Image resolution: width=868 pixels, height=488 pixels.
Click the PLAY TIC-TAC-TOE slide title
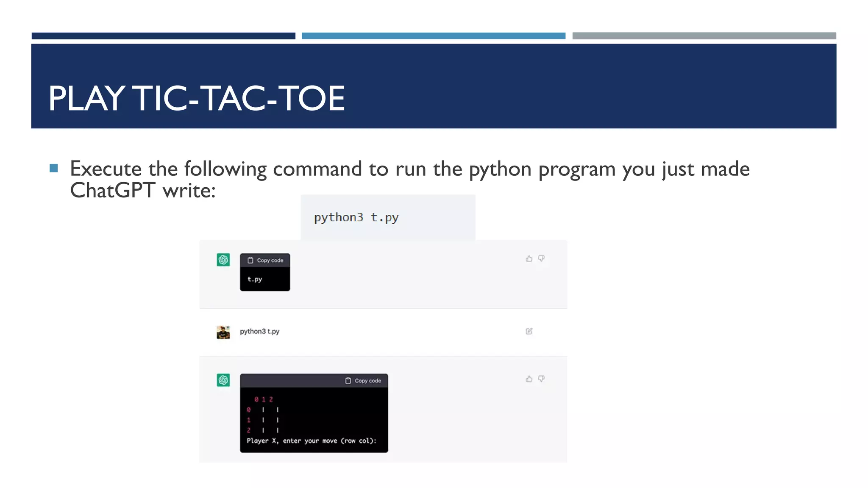[196, 98]
